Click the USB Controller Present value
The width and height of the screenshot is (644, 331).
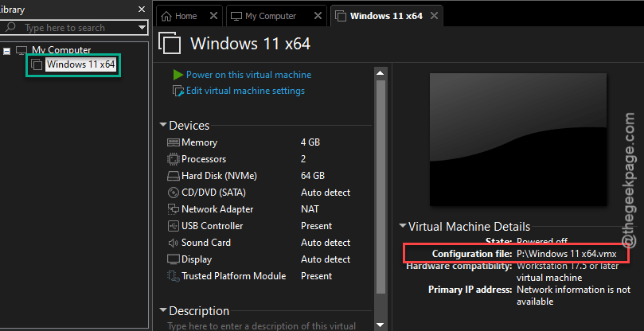coord(316,226)
